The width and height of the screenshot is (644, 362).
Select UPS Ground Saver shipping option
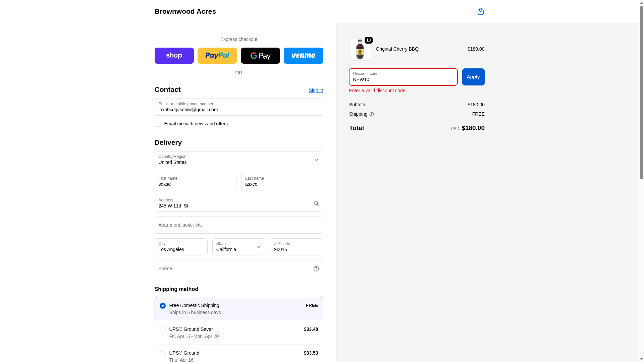(163, 329)
